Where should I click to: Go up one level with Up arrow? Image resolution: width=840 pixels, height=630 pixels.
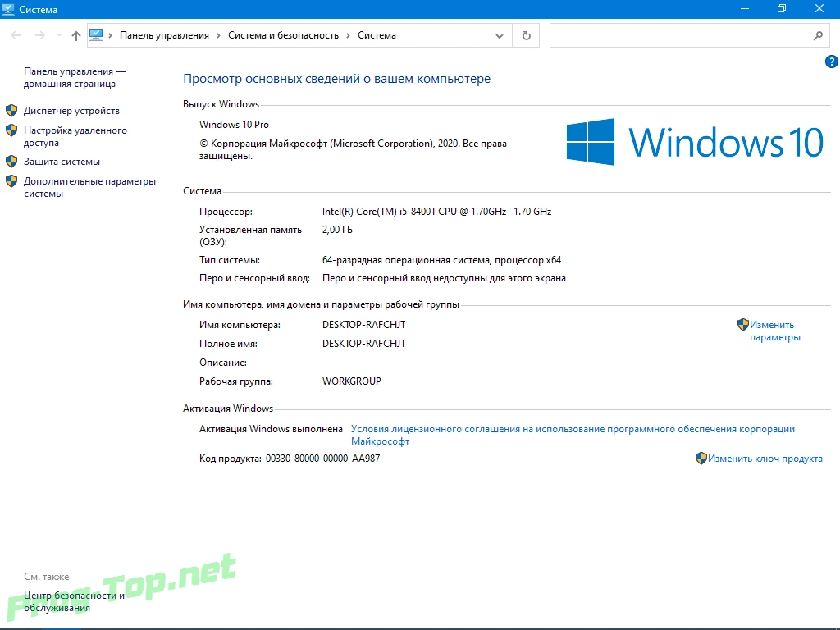tap(76, 35)
